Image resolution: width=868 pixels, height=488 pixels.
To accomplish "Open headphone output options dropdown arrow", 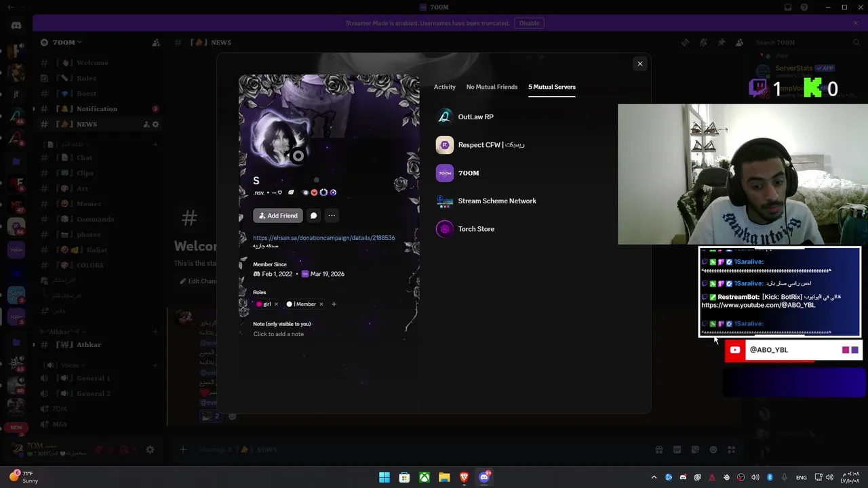I will click(134, 449).
